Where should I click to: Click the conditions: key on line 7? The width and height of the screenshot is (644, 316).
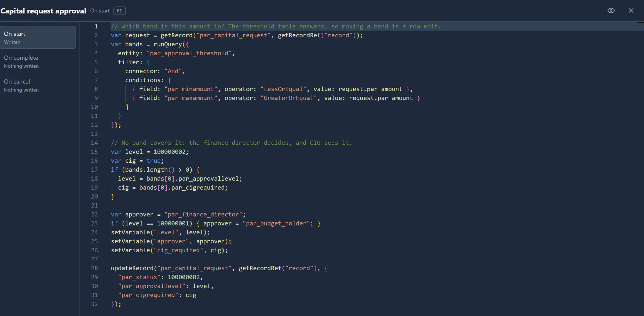click(144, 80)
